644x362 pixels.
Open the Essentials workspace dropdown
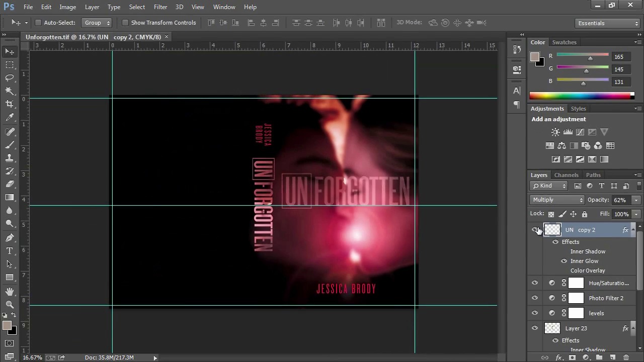[608, 23]
